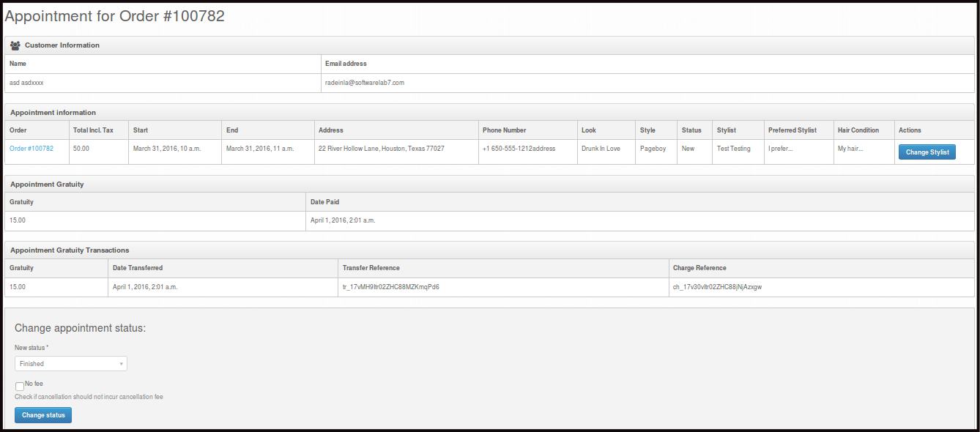This screenshot has height=432, width=980.
Task: Click the Email address column header
Action: tap(346, 64)
